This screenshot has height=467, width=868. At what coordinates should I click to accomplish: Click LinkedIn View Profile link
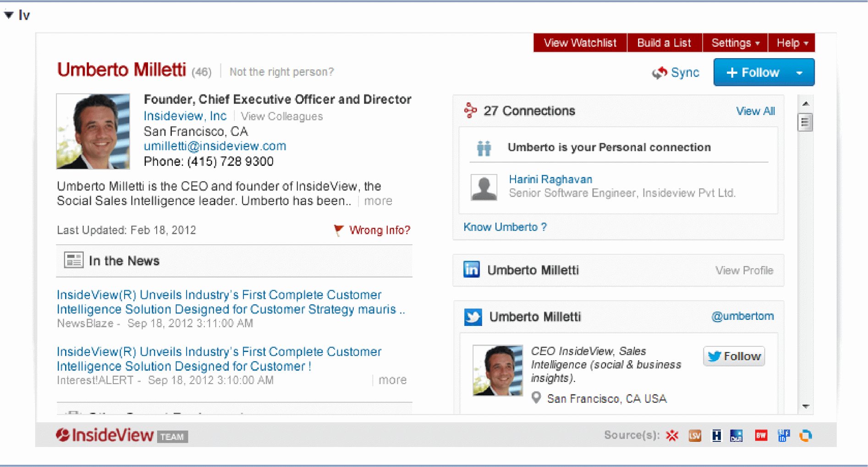point(744,270)
